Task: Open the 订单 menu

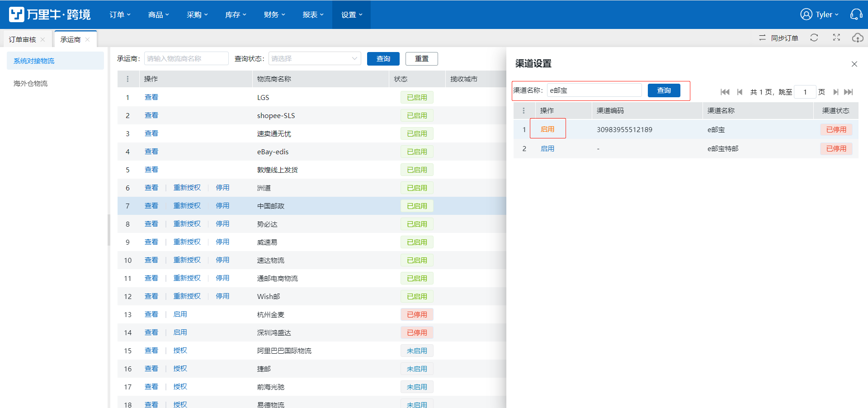Action: (x=120, y=15)
